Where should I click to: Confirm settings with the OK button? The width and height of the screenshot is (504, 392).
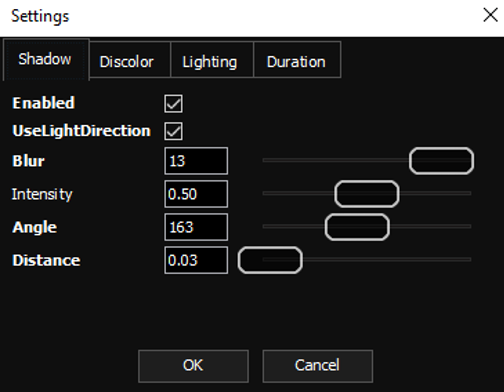click(x=193, y=366)
